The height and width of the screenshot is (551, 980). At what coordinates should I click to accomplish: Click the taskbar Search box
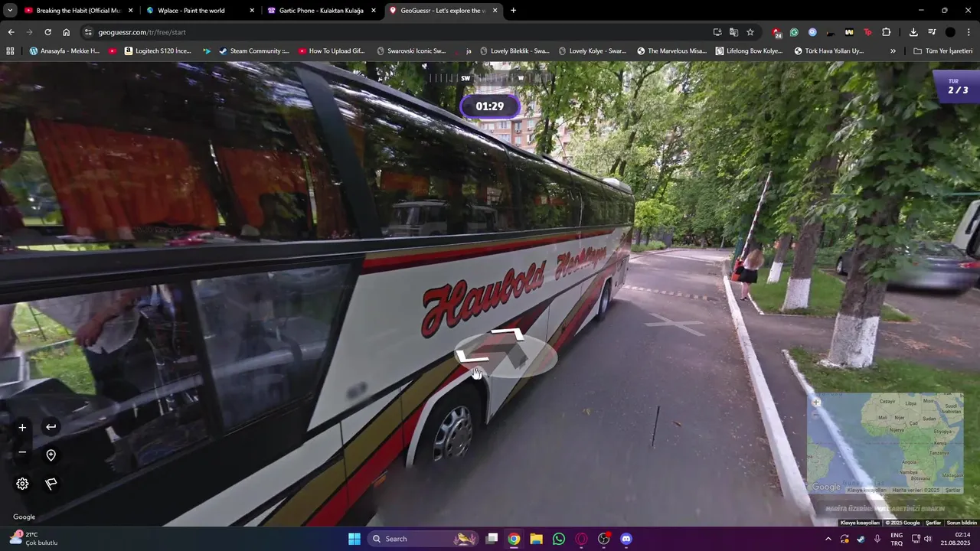click(x=423, y=539)
